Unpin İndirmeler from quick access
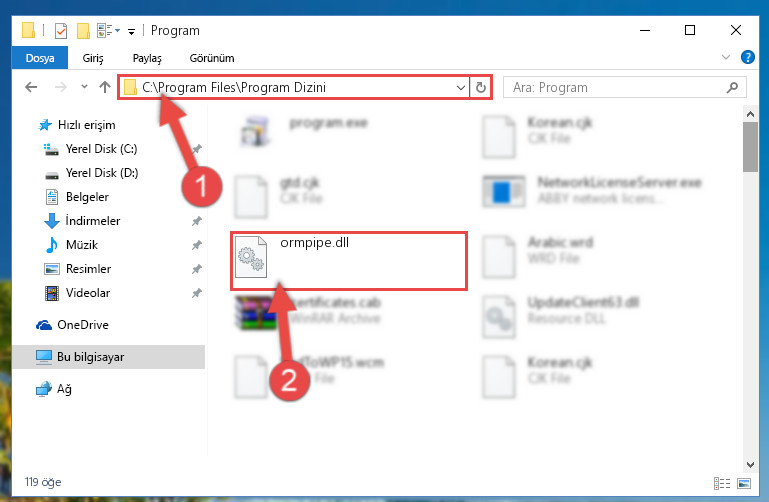Image resolution: width=769 pixels, height=502 pixels. pos(197,221)
